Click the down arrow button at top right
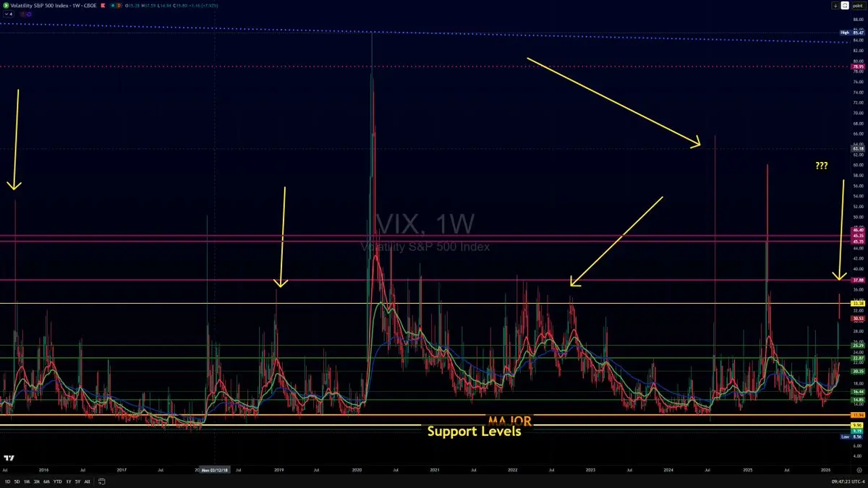Viewport: 868px width, 488px height. coord(835,6)
